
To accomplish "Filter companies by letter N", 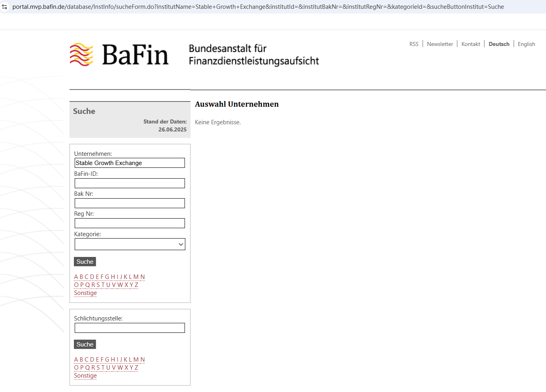I will (x=143, y=277).
